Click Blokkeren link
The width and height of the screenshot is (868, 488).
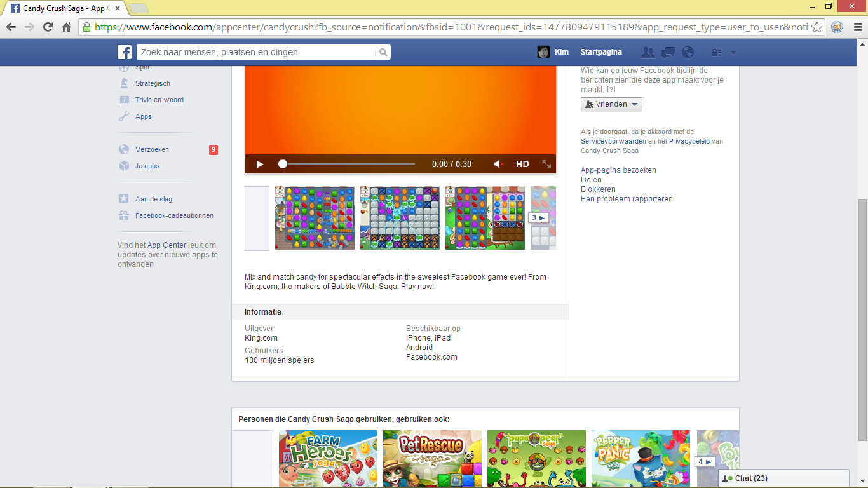598,189
